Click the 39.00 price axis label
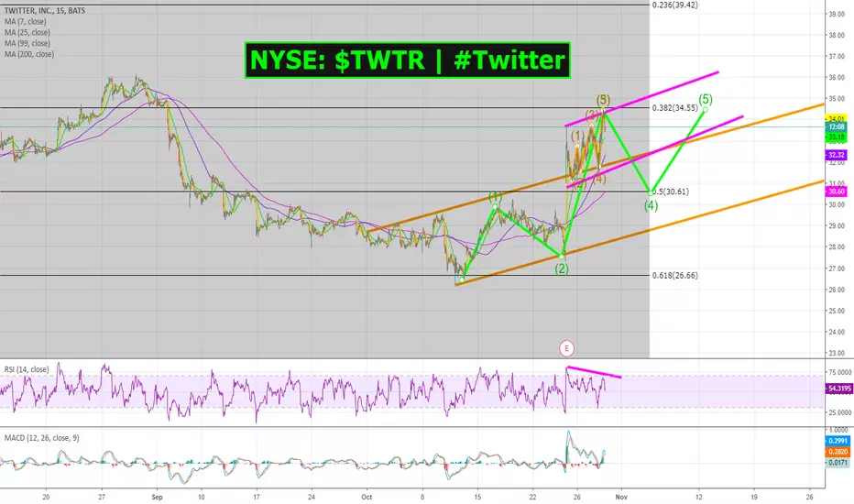 (837, 14)
